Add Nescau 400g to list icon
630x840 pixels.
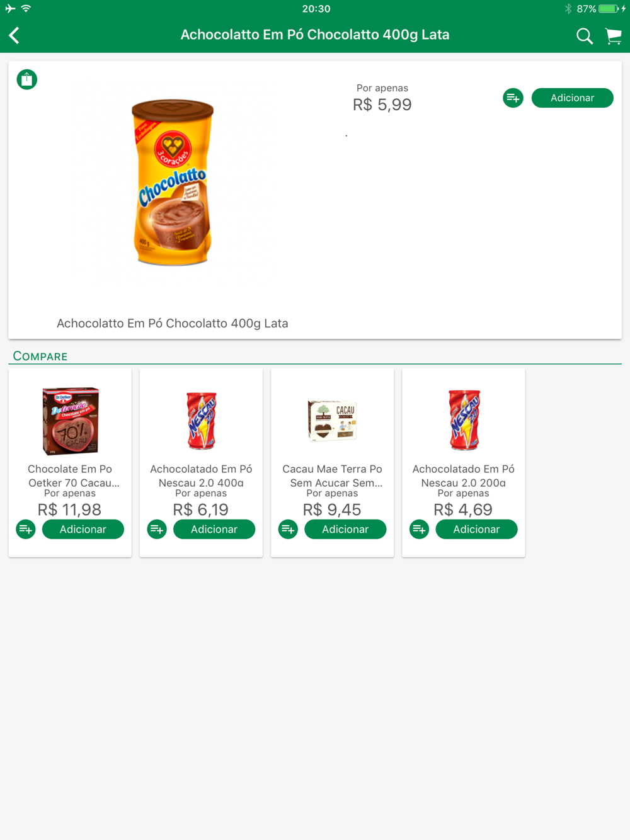(157, 529)
